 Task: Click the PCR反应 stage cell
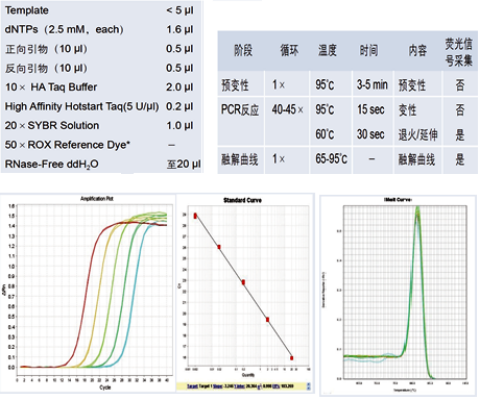coord(240,110)
